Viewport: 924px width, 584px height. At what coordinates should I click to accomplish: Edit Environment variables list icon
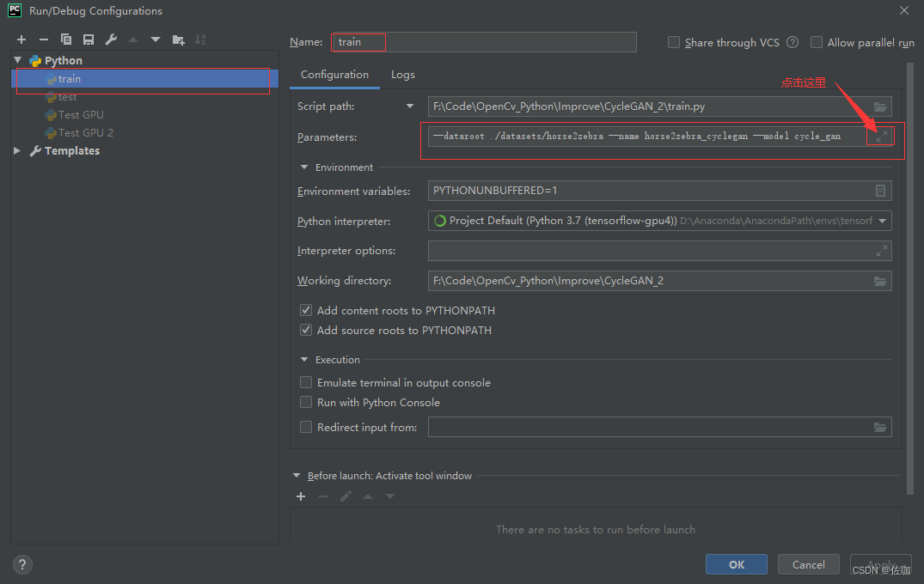[x=880, y=191]
